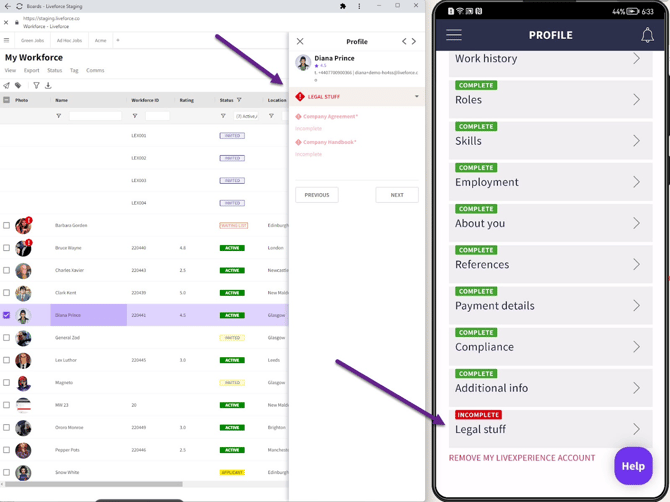The image size is (670, 502).
Task: Check the Bruce Wayne row checkbox
Action: (x=6, y=248)
